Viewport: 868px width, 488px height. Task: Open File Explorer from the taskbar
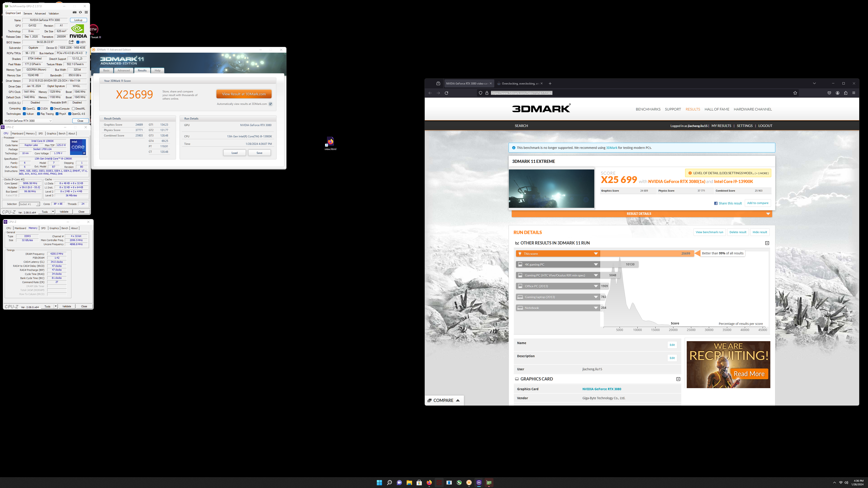(409, 483)
